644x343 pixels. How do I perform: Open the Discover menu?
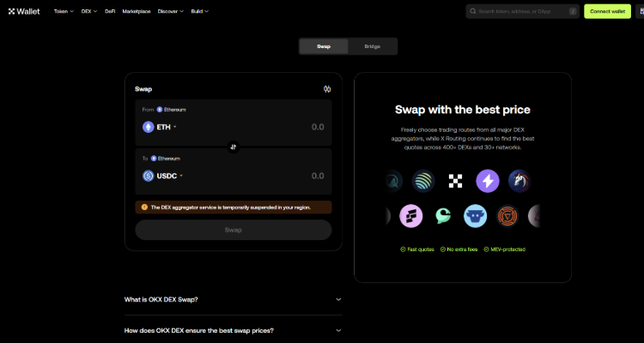[171, 11]
